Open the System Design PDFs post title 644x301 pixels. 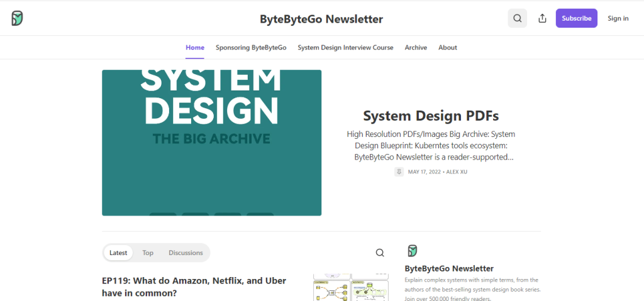[431, 116]
